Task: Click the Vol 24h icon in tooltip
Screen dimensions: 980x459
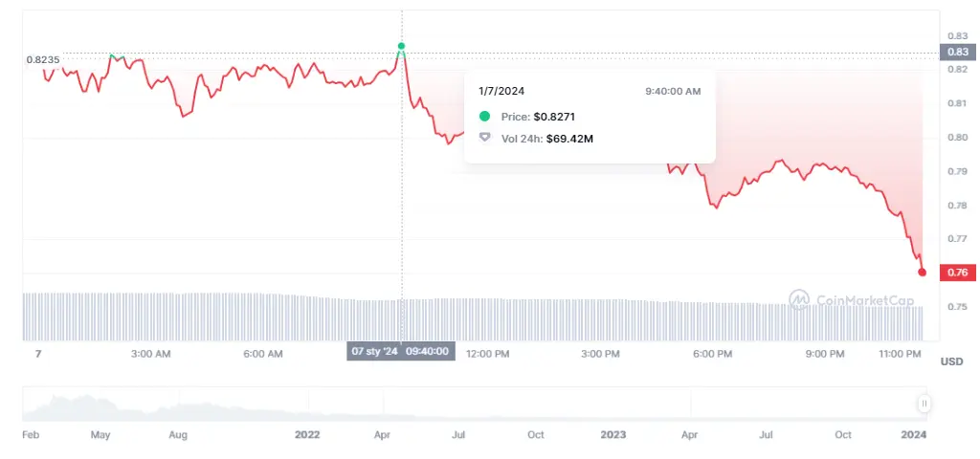Action: click(485, 139)
